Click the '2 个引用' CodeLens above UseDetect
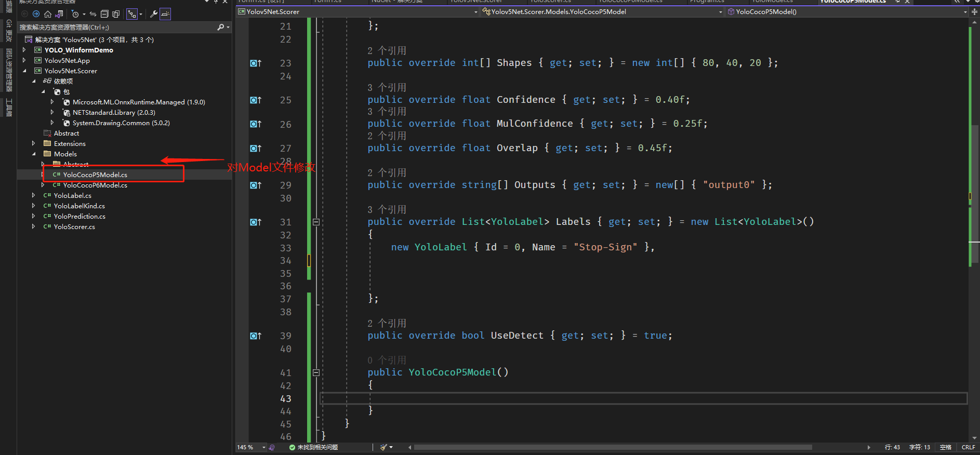This screenshot has width=980, height=455. pos(387,323)
